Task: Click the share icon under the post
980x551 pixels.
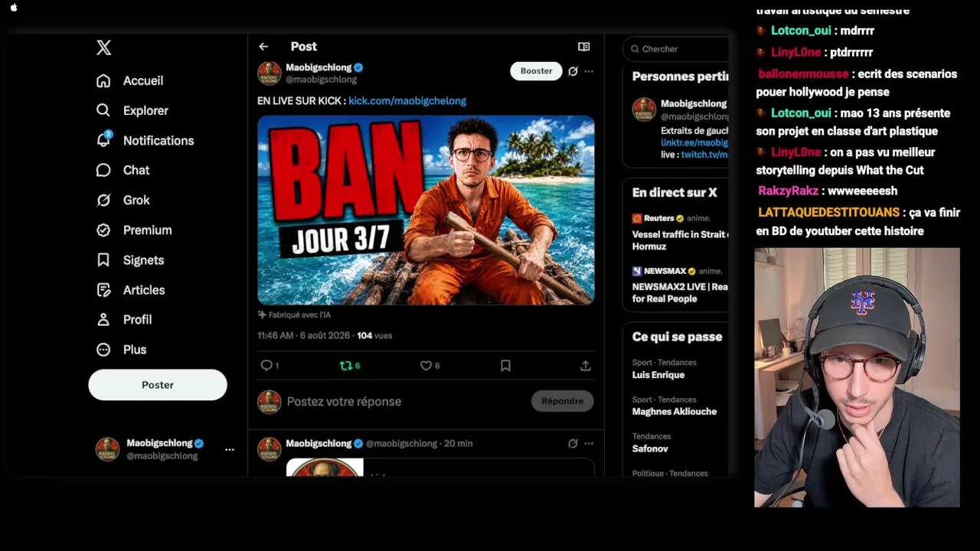Action: point(586,366)
